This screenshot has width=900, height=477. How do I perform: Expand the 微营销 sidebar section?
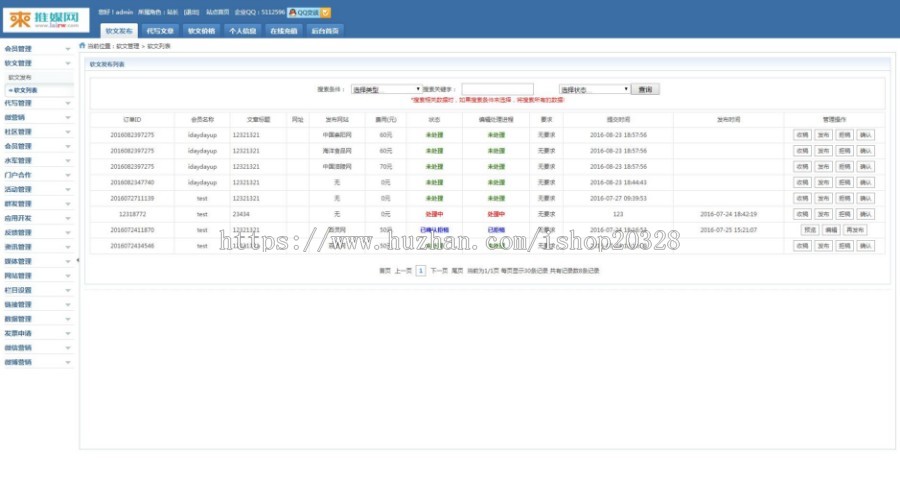37,118
